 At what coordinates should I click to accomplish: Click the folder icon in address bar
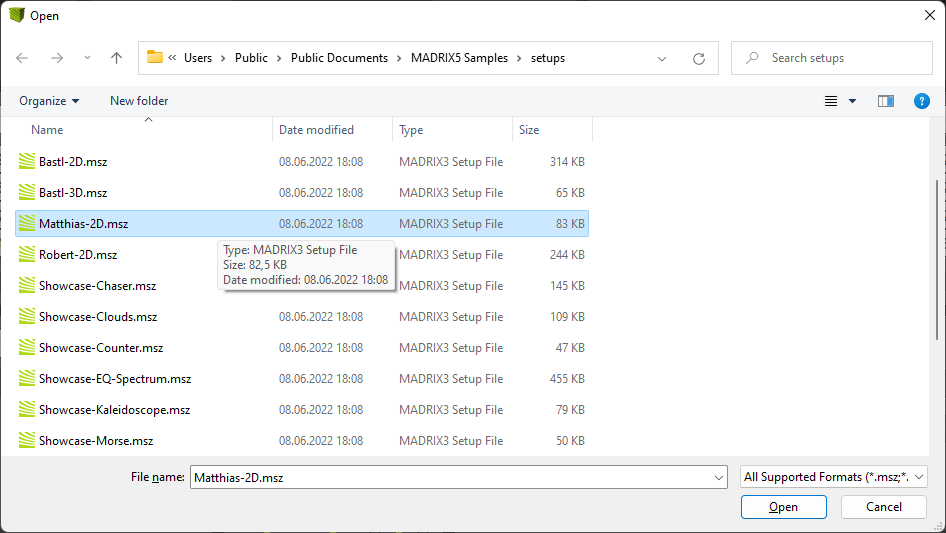coord(155,57)
